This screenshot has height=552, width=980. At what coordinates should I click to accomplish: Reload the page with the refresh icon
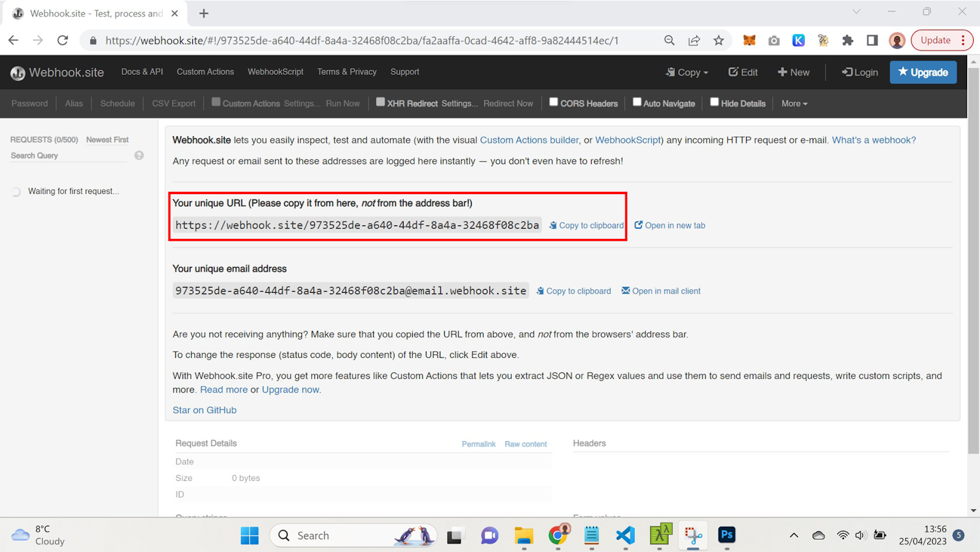click(x=62, y=40)
